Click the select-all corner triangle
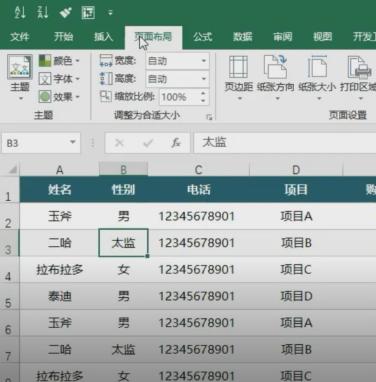 tap(12, 170)
